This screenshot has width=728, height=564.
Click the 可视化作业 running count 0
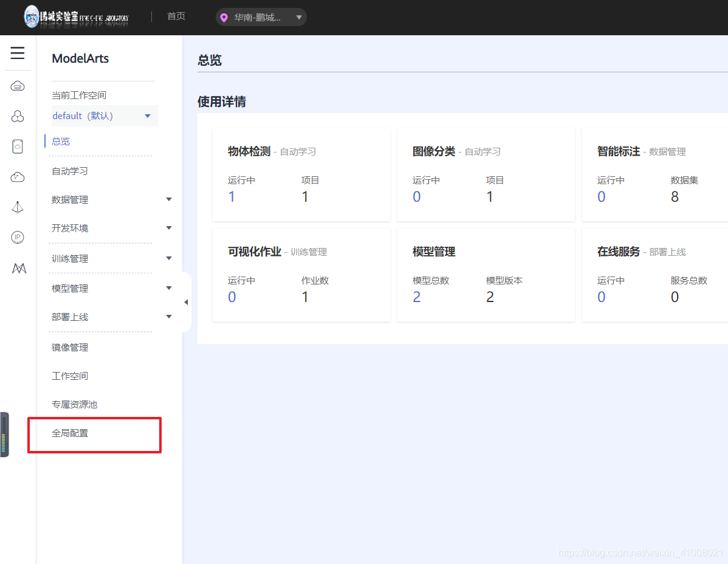[232, 297]
